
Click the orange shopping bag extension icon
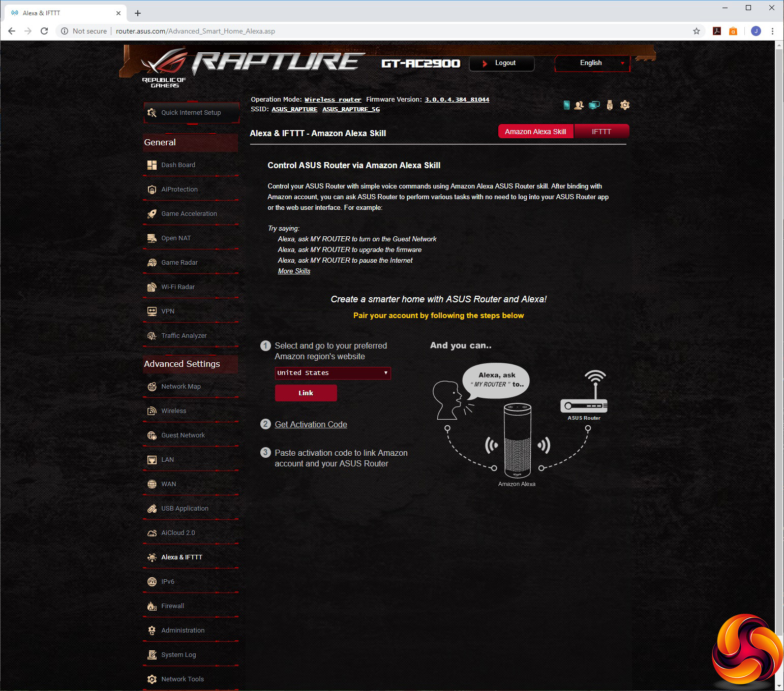click(x=733, y=31)
